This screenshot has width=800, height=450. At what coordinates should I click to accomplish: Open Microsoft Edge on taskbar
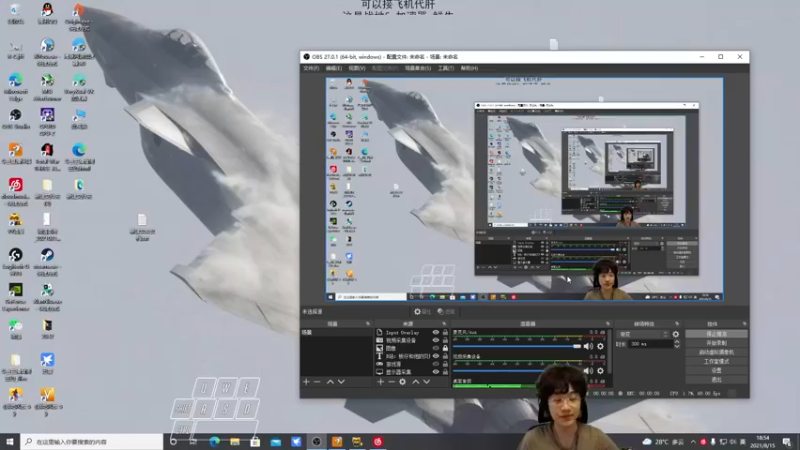(214, 442)
